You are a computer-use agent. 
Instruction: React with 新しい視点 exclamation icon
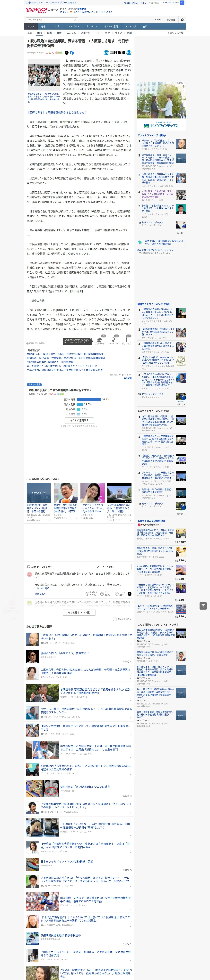pos(127,340)
